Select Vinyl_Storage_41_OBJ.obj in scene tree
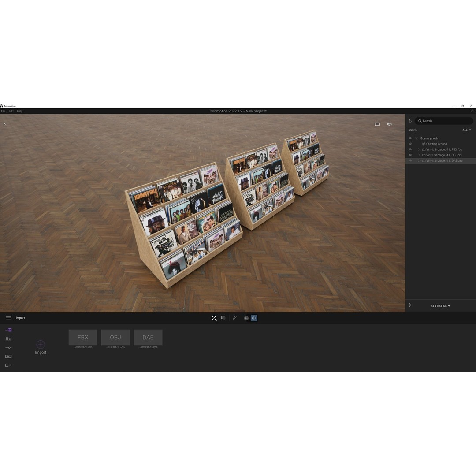476x476 pixels. pyautogui.click(x=444, y=155)
